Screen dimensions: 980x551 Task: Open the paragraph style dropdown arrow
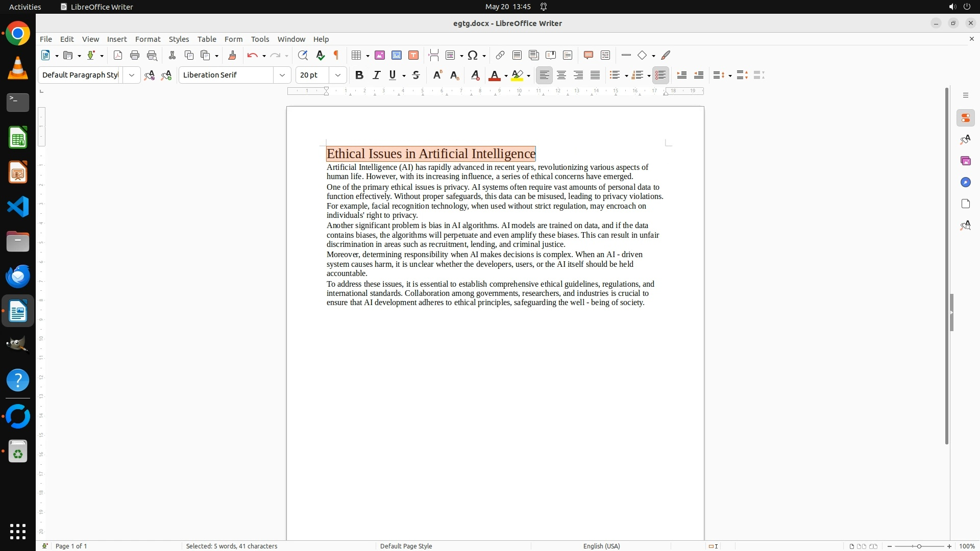pos(131,75)
